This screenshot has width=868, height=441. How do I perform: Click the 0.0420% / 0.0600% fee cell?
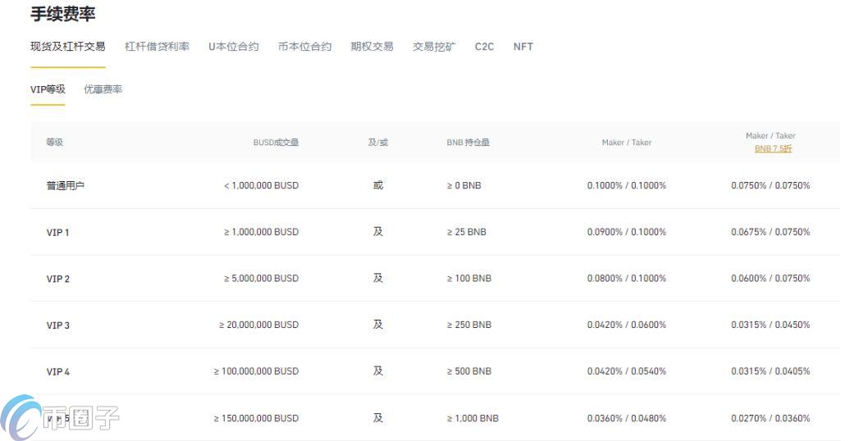click(x=627, y=325)
